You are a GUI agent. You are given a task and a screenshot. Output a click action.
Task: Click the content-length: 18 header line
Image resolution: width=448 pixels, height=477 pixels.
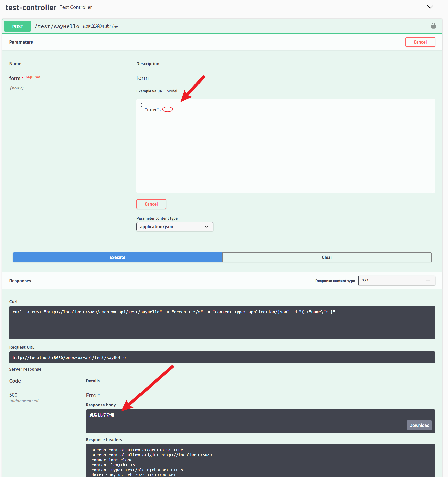pyautogui.click(x=113, y=465)
